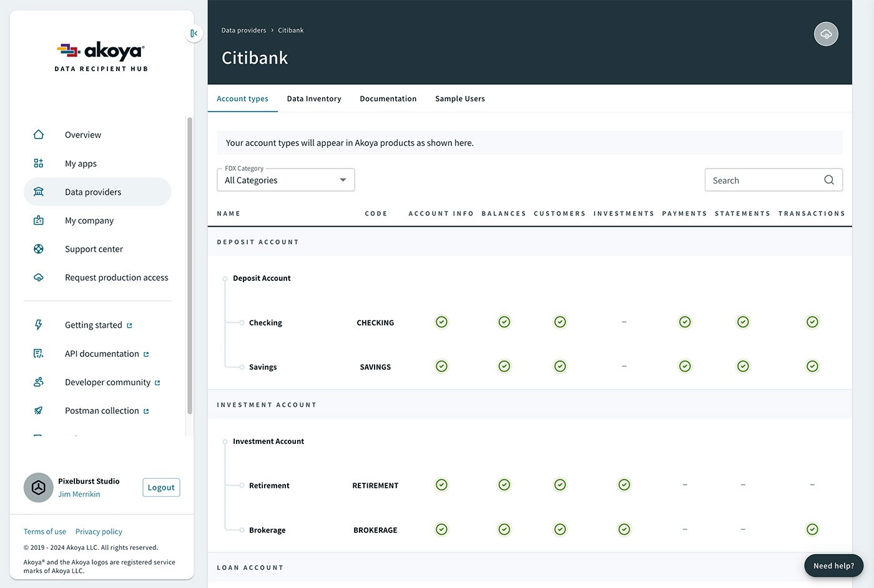The height and width of the screenshot is (588, 874).
Task: Click the BROKERAGE code cell
Action: coord(375,530)
